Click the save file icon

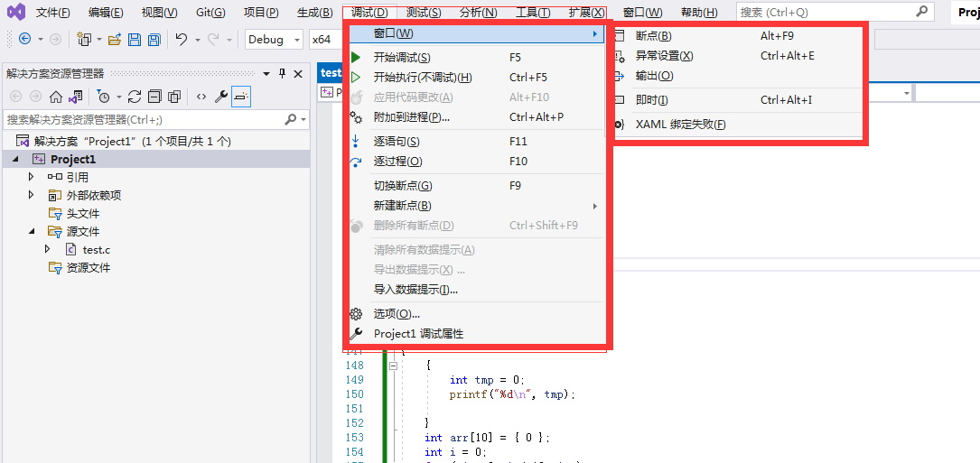[135, 40]
